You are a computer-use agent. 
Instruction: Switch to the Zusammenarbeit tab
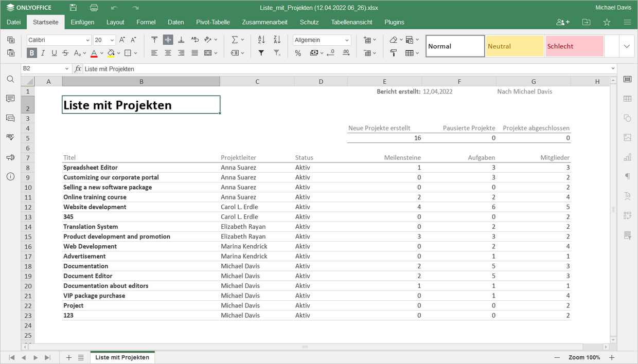click(264, 22)
